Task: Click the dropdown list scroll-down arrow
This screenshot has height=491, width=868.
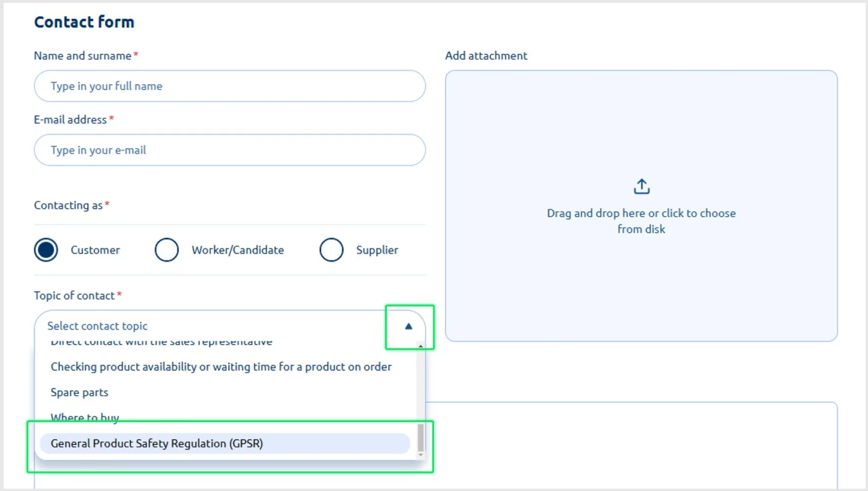Action: click(421, 455)
